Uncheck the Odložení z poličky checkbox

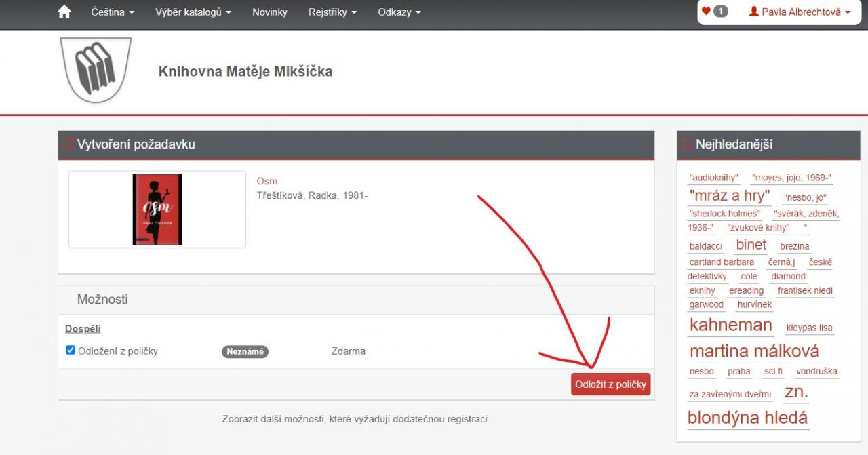(x=71, y=351)
